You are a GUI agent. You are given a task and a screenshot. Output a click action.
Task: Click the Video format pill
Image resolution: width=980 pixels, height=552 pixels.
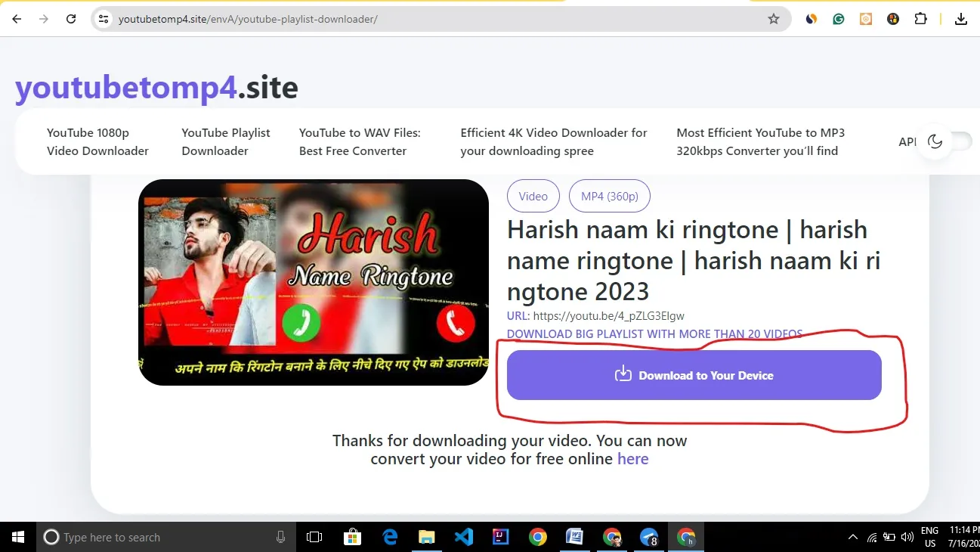pos(533,196)
